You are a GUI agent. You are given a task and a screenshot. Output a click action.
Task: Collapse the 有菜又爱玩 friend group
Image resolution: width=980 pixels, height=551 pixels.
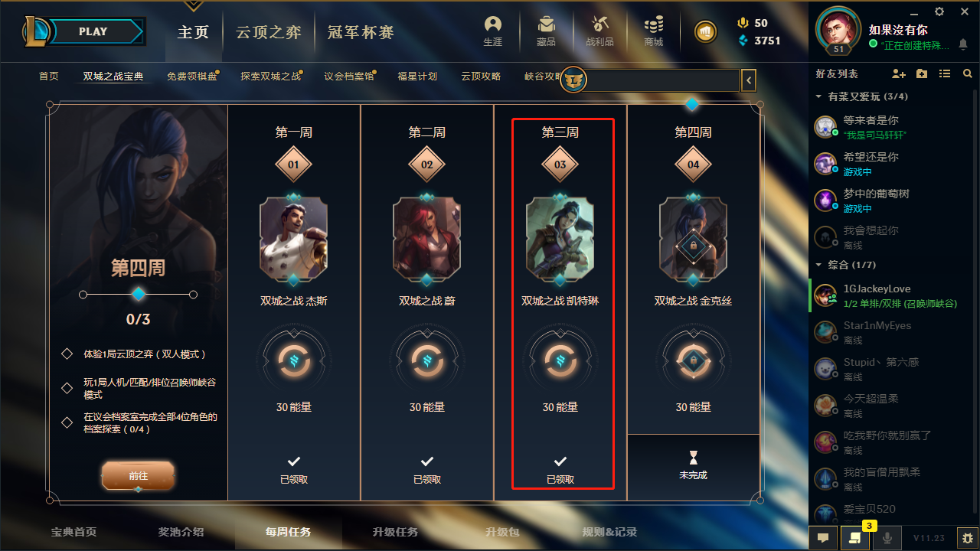click(818, 97)
